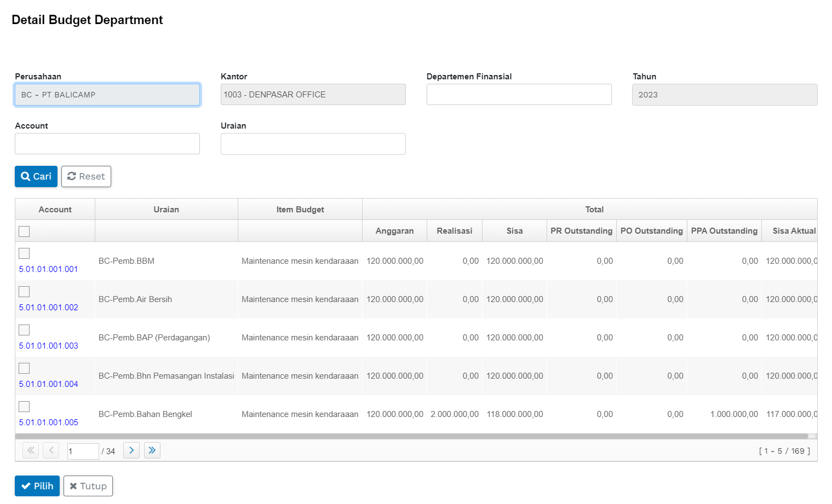This screenshot has width=832, height=504.
Task: Click the horizontal table scrollbar
Action: pyautogui.click(x=411, y=436)
